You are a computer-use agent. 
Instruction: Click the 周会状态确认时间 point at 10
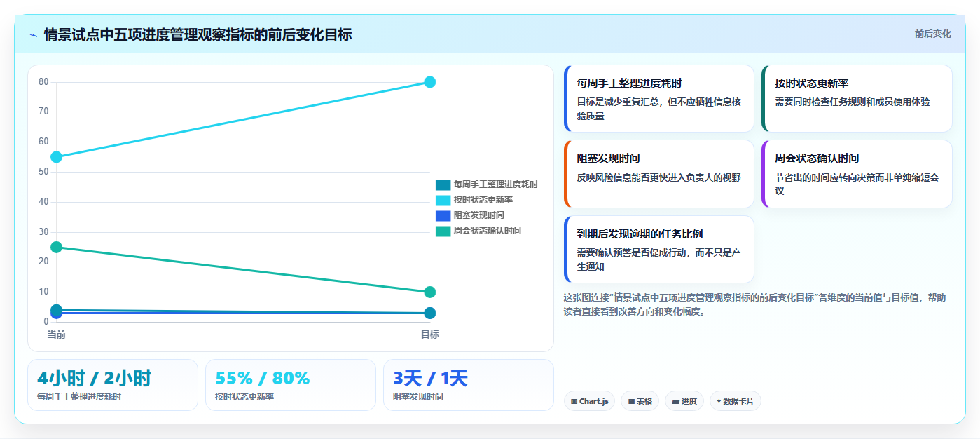click(x=430, y=292)
